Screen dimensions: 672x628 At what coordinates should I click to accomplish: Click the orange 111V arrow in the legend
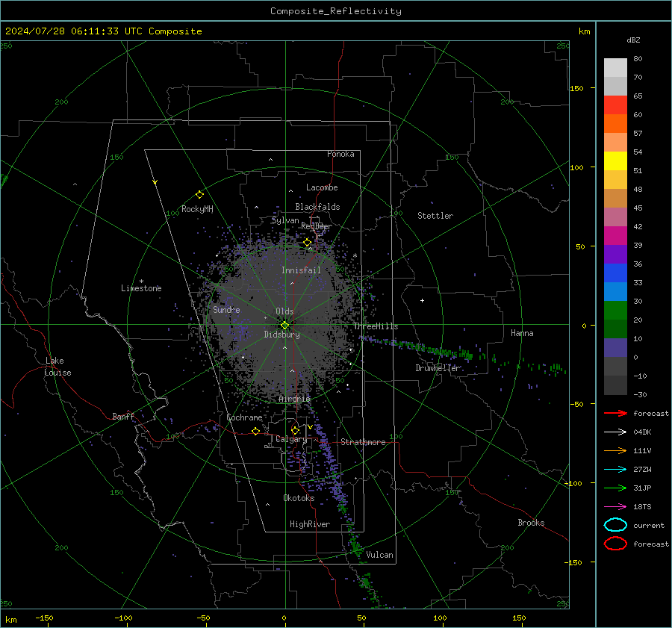pyautogui.click(x=615, y=450)
